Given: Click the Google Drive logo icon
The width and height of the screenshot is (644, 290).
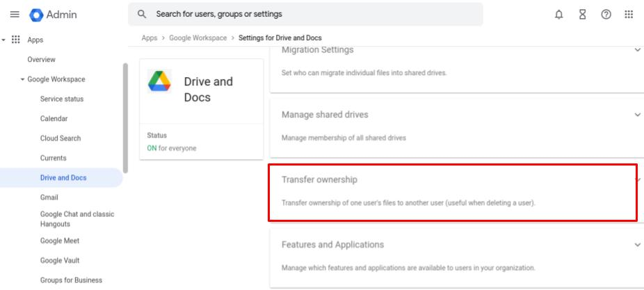Looking at the screenshot, I should (x=159, y=81).
